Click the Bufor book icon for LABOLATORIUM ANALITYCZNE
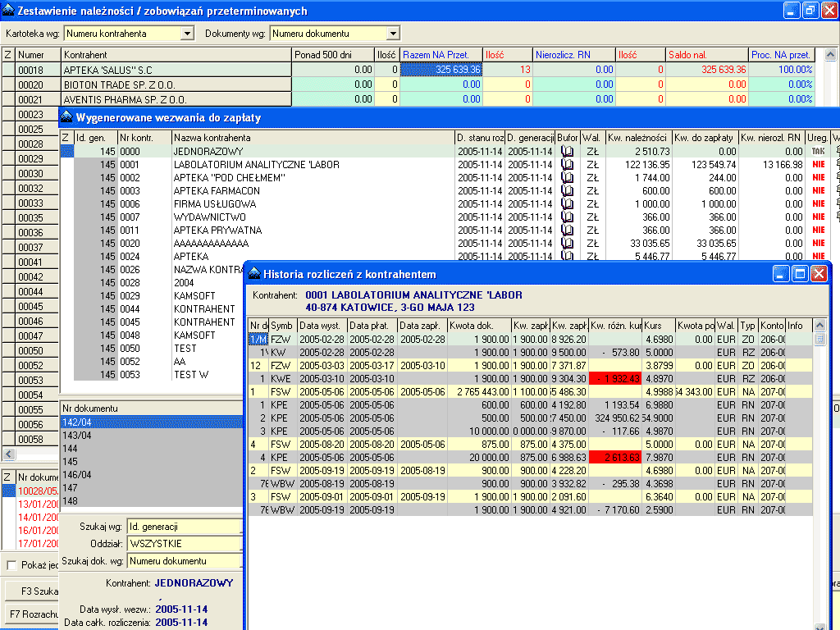Viewport: 840px width, 630px height. (567, 165)
